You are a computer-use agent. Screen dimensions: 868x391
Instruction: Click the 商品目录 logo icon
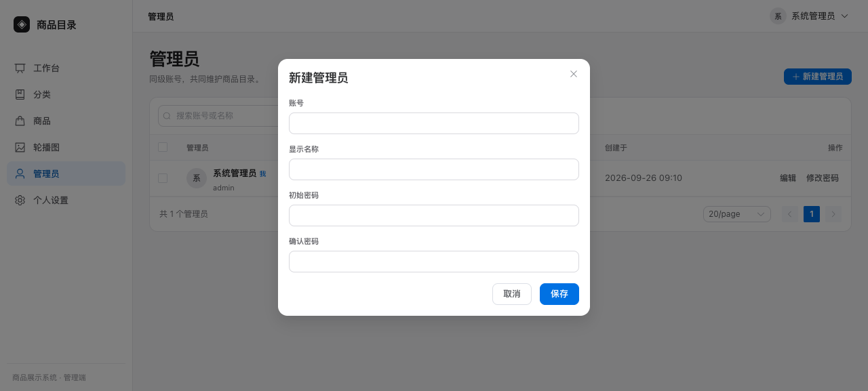point(22,24)
